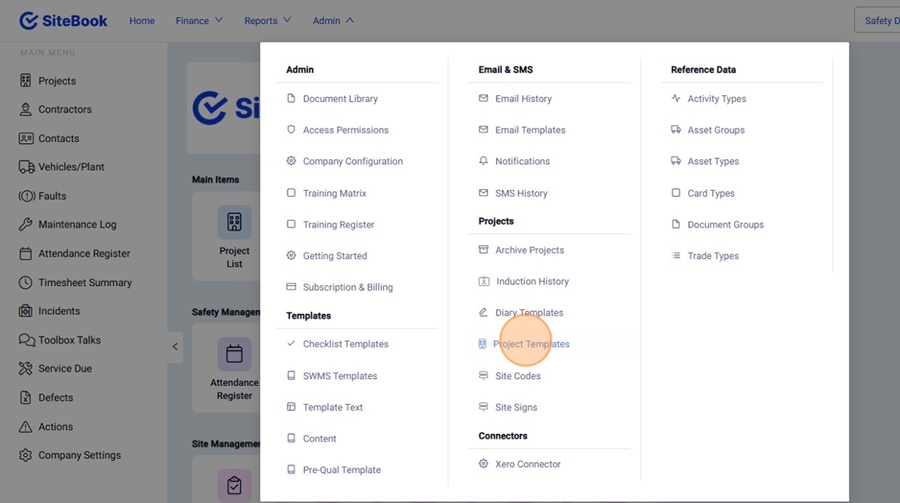900x503 pixels.
Task: Open the Reports dropdown menu
Action: [x=267, y=21]
